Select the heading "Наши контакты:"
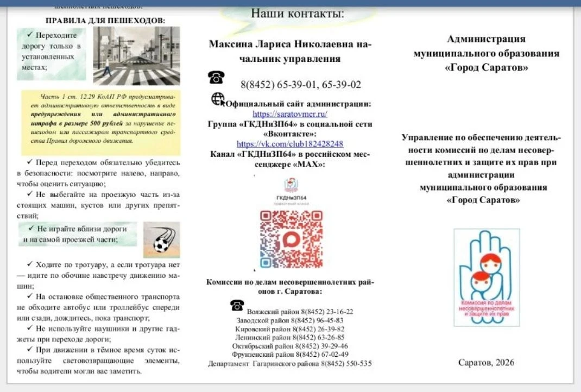Screen dimensions: 581x392 (x=298, y=14)
